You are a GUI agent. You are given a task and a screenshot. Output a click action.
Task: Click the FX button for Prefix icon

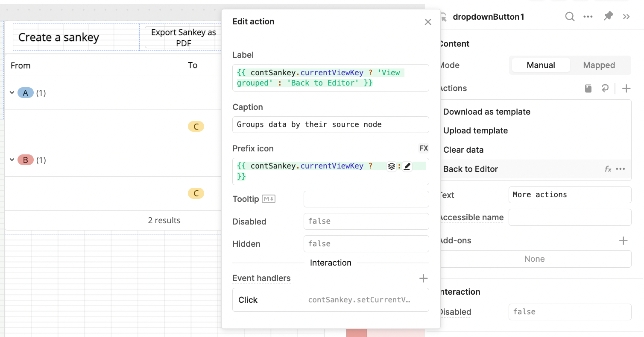[x=424, y=148]
